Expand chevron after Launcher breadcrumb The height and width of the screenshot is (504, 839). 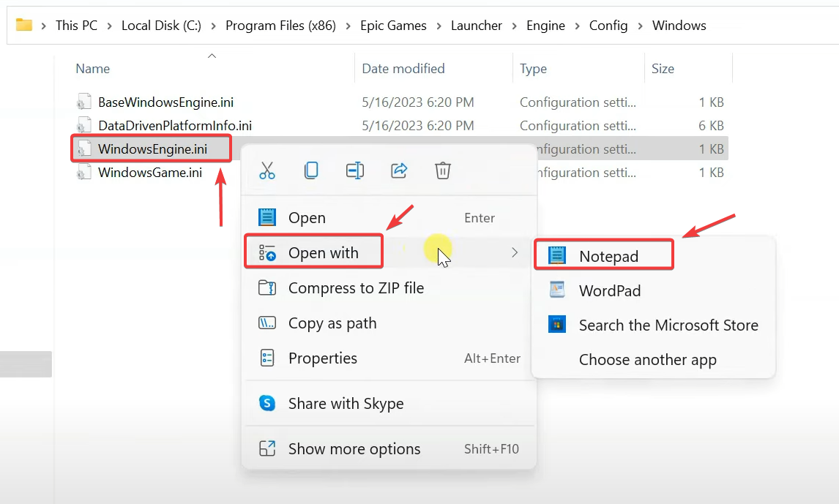point(514,26)
